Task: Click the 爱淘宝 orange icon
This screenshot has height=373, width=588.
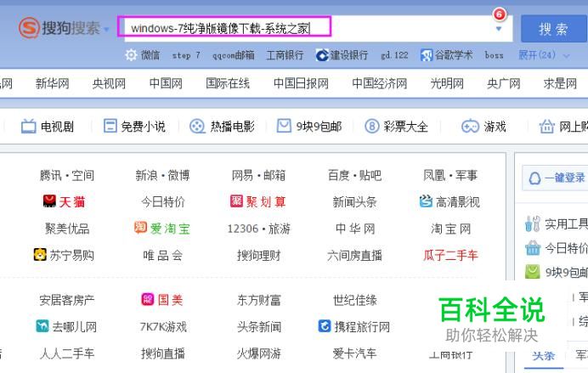Action: click(x=140, y=227)
